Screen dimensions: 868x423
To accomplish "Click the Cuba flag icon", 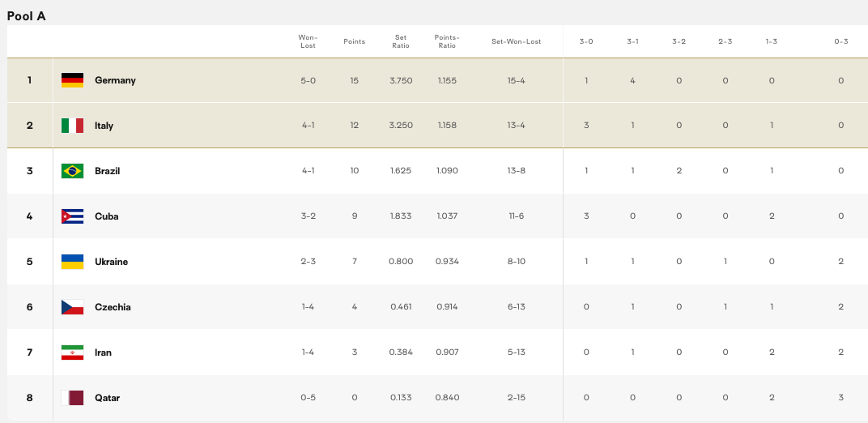I will [x=72, y=216].
